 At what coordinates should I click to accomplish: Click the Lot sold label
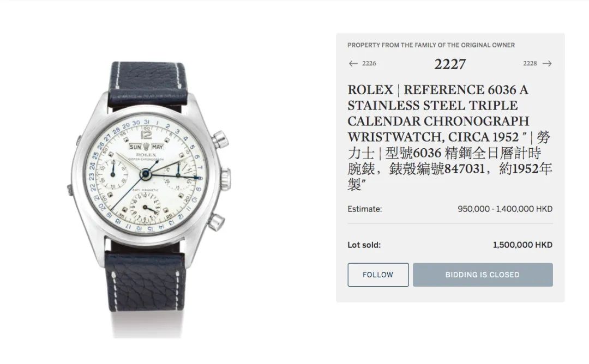click(x=364, y=245)
